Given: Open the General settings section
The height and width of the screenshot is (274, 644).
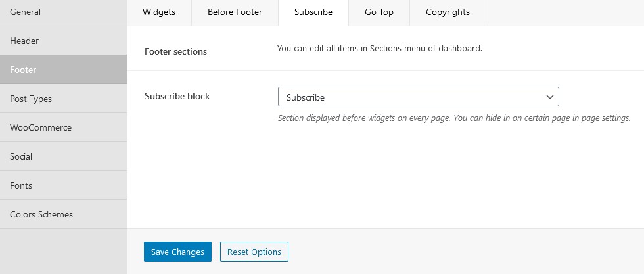Looking at the screenshot, I should pos(63,12).
